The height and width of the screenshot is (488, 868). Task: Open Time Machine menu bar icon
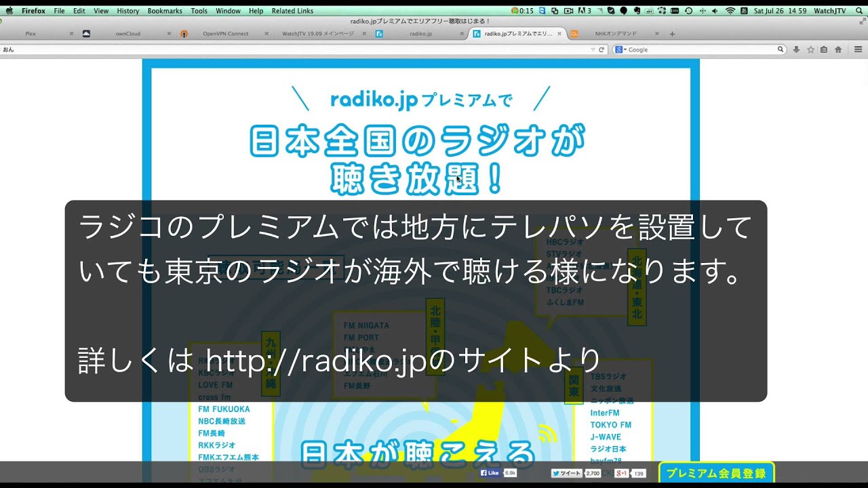coord(688,11)
